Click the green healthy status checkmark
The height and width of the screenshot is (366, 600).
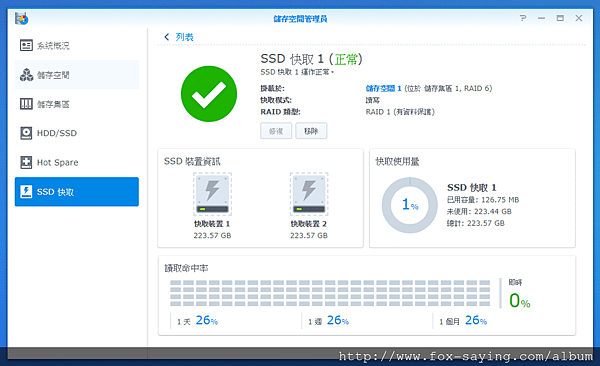tap(209, 94)
